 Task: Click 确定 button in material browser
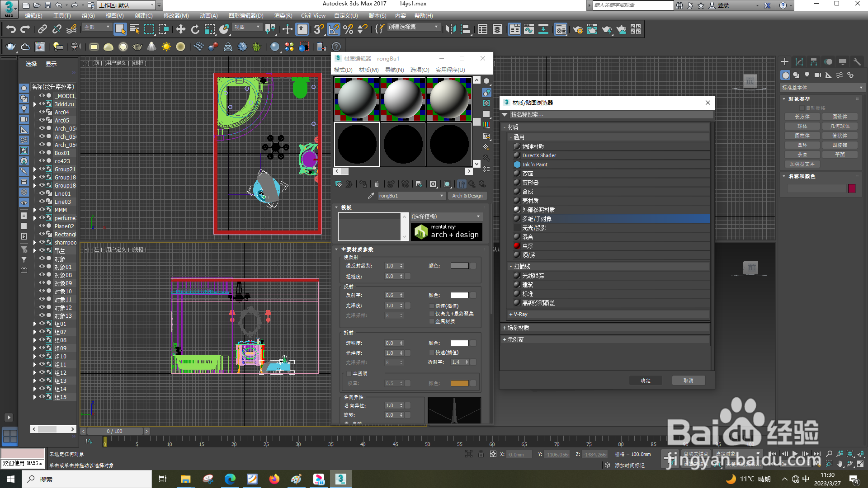pyautogui.click(x=646, y=381)
